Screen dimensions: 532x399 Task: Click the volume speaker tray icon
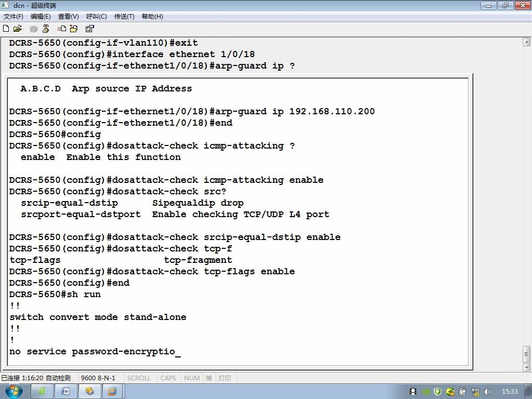(488, 392)
